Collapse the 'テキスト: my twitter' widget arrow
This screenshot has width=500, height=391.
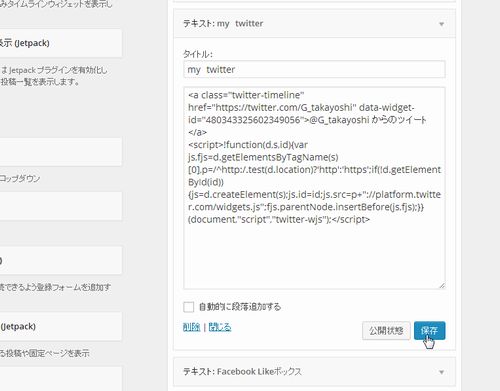(x=441, y=24)
